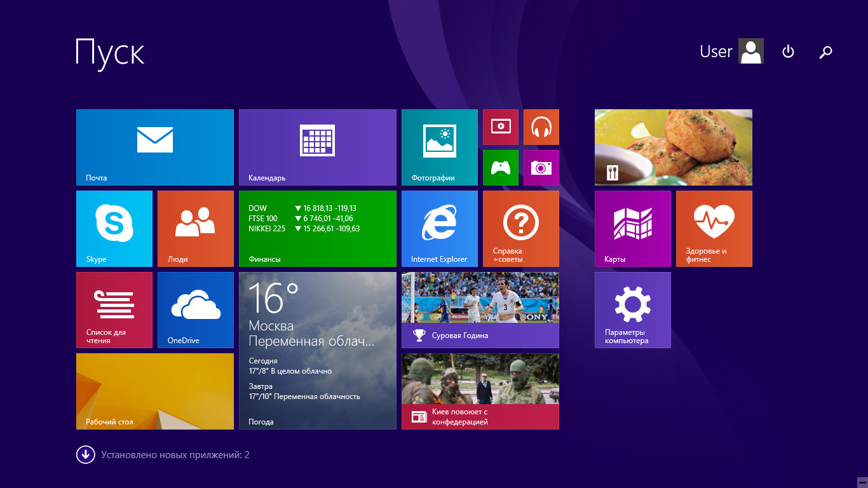
Task: Open the Рабочий стол desktop tile
Action: coord(154,391)
